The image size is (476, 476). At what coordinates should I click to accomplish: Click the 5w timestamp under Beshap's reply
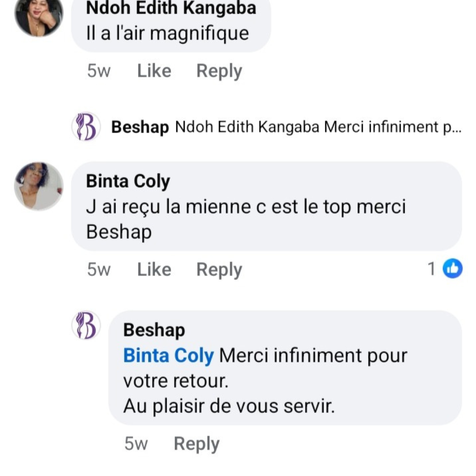click(136, 444)
